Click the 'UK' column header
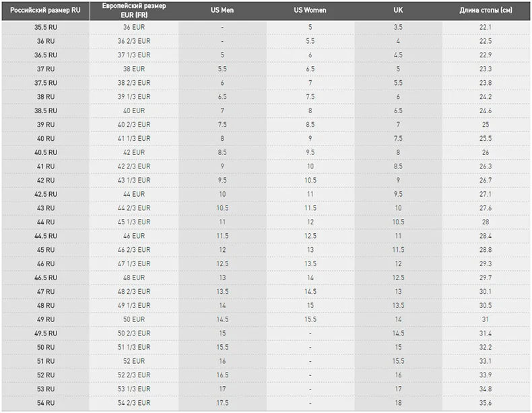The height and width of the screenshot is (413, 532). (x=398, y=10)
